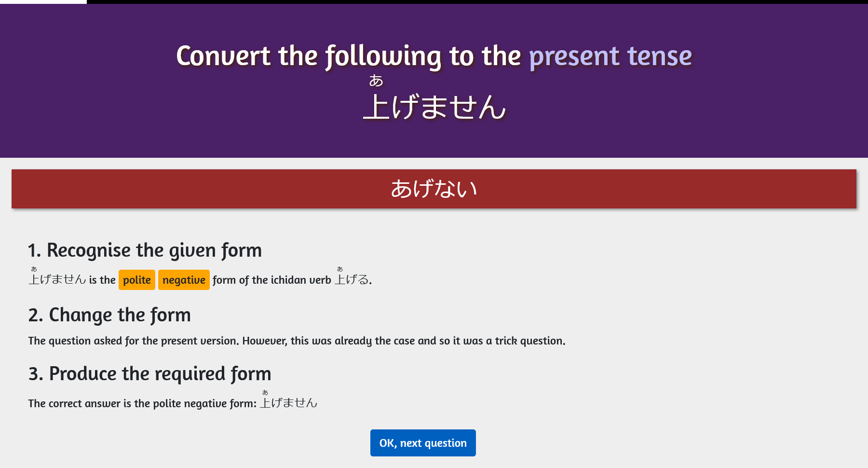The height and width of the screenshot is (468, 868).
Task: Click the heading Produce the required form
Action: tap(150, 373)
